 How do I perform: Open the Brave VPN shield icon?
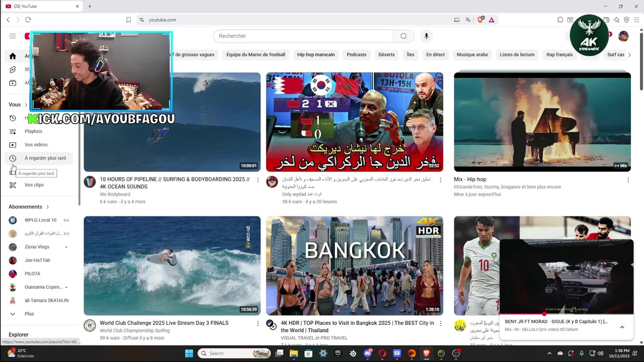click(x=626, y=20)
